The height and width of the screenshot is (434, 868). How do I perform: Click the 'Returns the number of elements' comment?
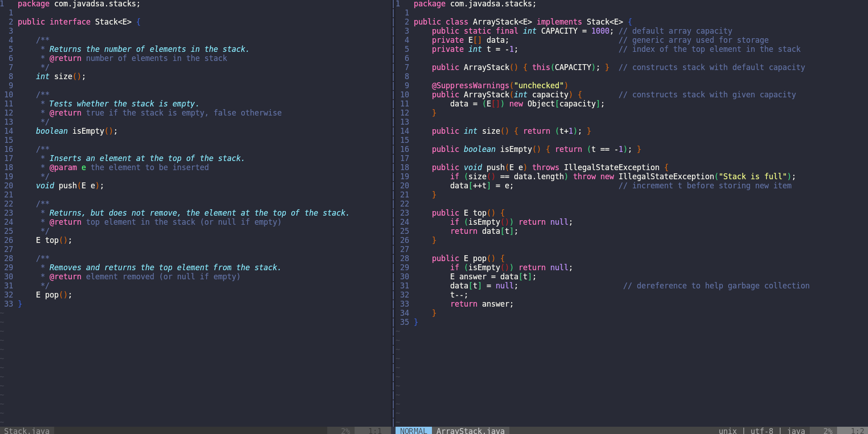(x=149, y=49)
